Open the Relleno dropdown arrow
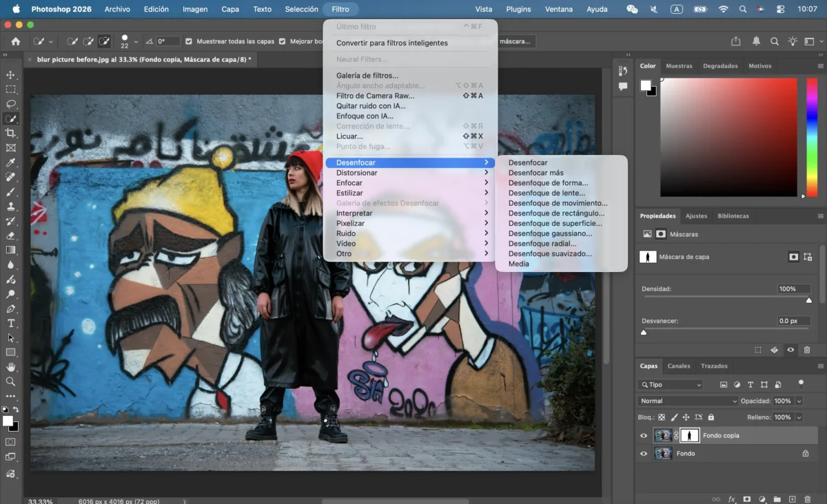 click(x=799, y=417)
